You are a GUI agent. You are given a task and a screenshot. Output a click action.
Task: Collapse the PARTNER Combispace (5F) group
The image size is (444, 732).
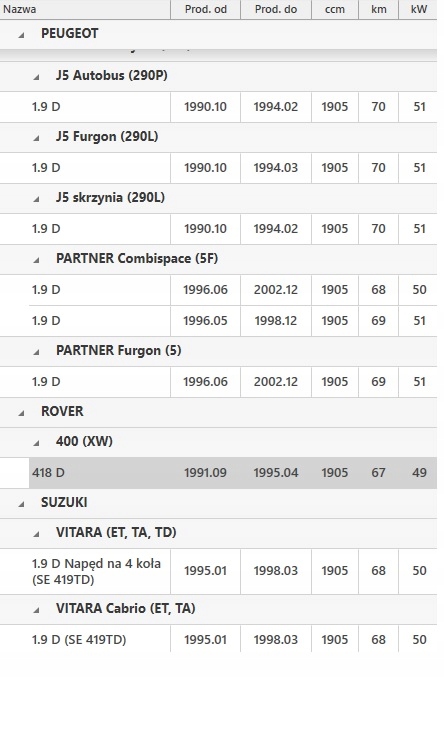(36, 260)
